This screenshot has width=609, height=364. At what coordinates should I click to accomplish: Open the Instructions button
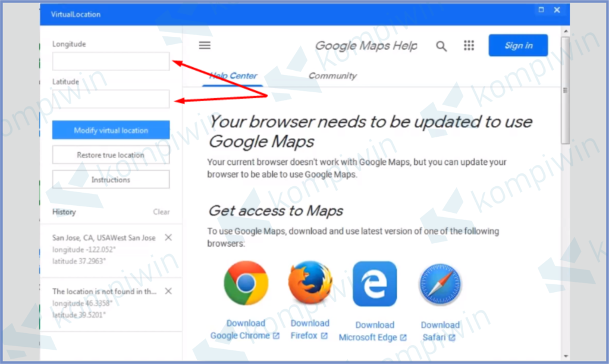click(x=111, y=180)
